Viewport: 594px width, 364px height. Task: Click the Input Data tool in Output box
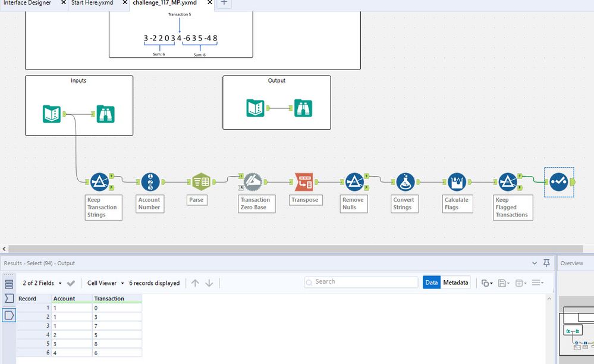pos(255,108)
